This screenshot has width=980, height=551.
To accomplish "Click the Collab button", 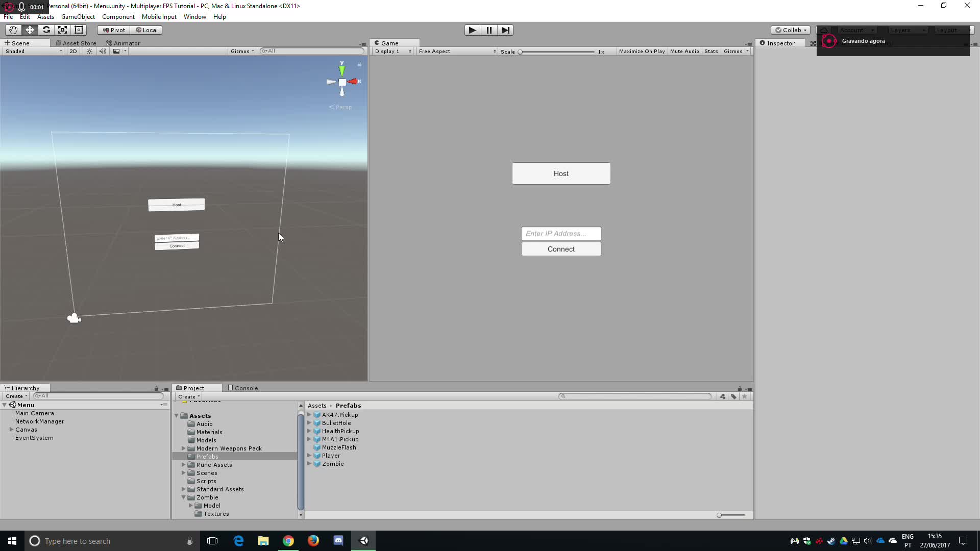I will pos(791,30).
